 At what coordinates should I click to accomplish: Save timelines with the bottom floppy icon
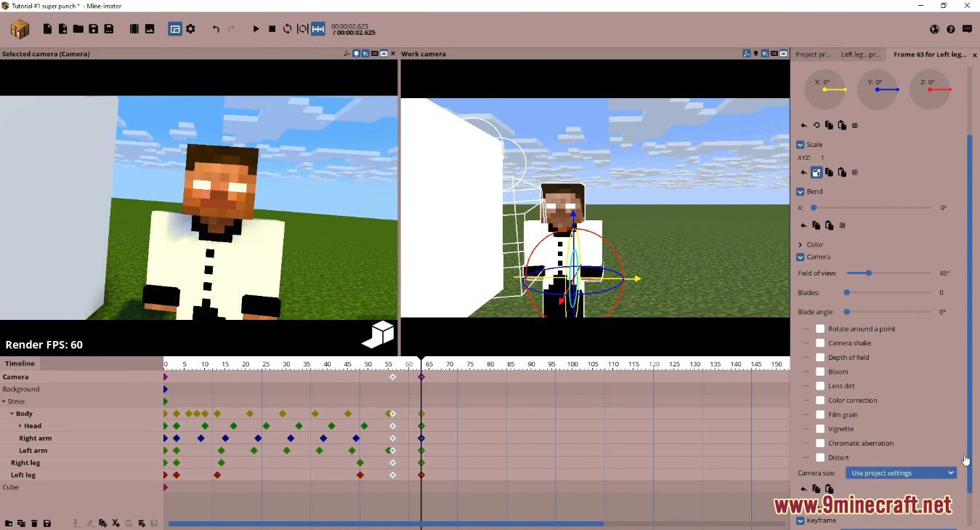click(47, 523)
